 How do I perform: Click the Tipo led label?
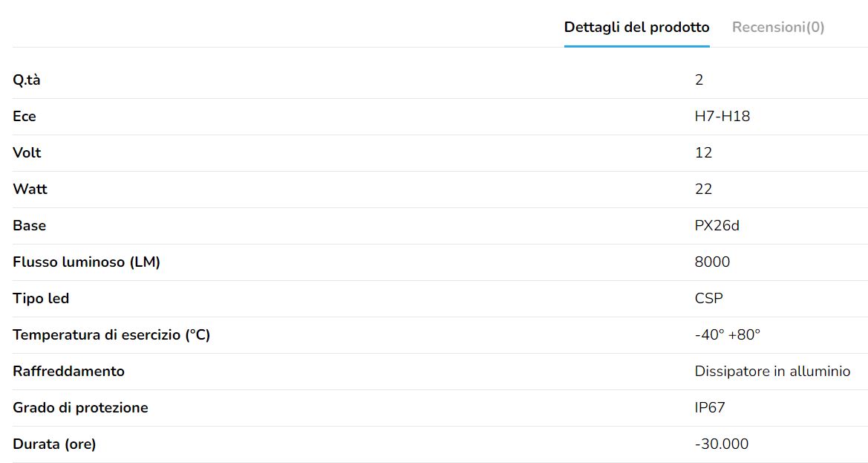(x=41, y=299)
